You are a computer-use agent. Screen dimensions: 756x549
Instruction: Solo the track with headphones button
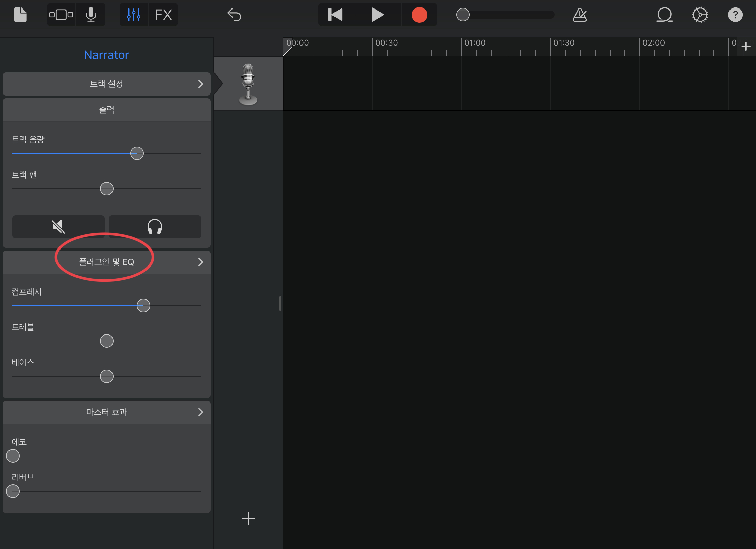(x=155, y=227)
